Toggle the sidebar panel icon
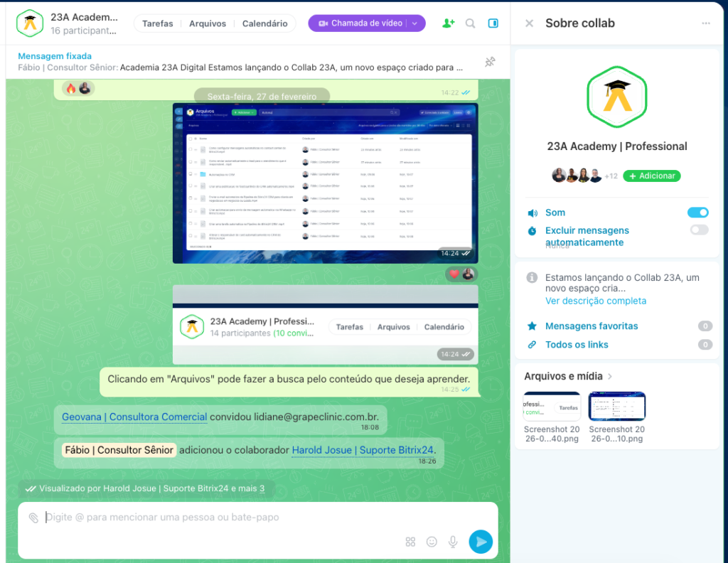 [493, 23]
